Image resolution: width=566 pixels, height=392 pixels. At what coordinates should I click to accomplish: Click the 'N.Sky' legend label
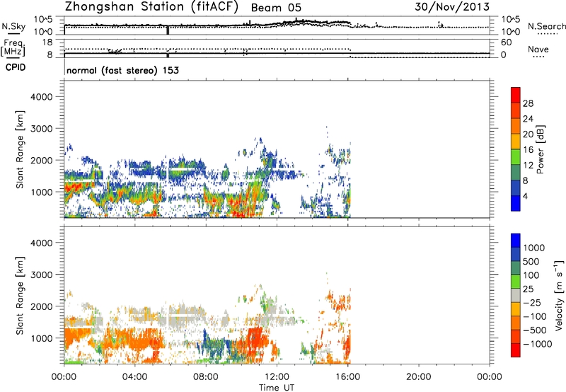(13, 26)
